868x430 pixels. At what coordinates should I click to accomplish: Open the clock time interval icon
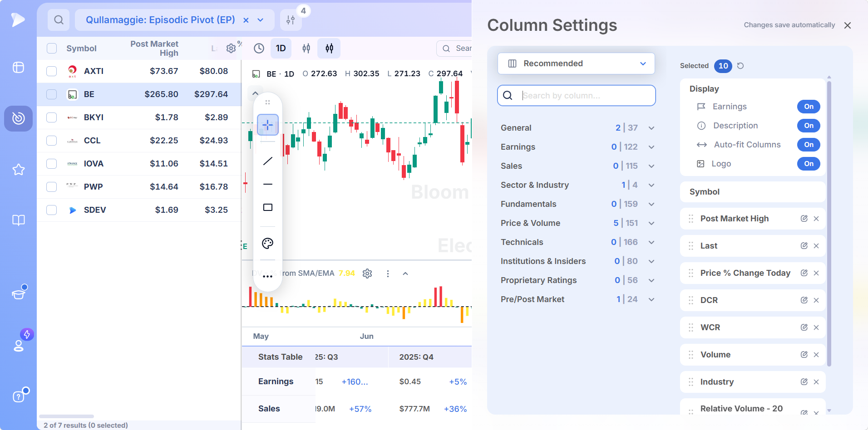tap(259, 49)
